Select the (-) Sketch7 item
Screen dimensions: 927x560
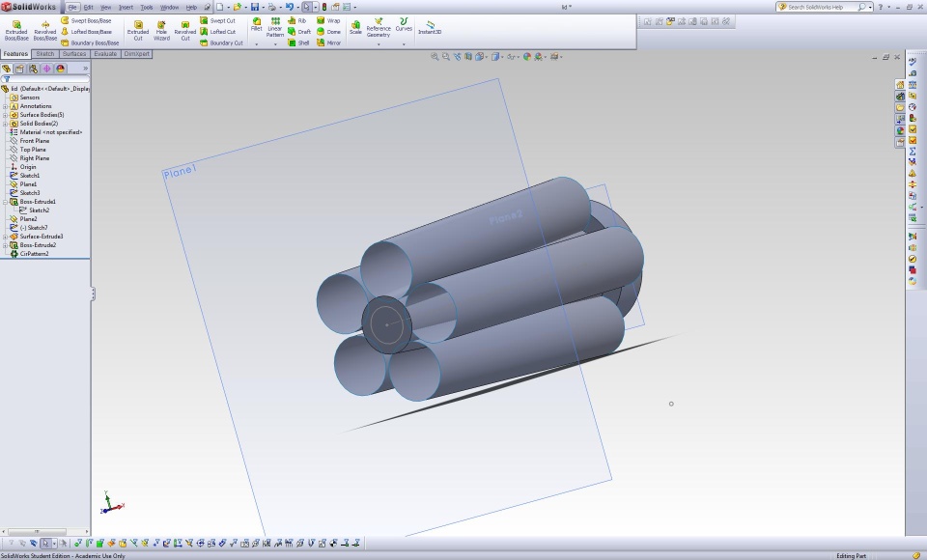click(x=29, y=228)
